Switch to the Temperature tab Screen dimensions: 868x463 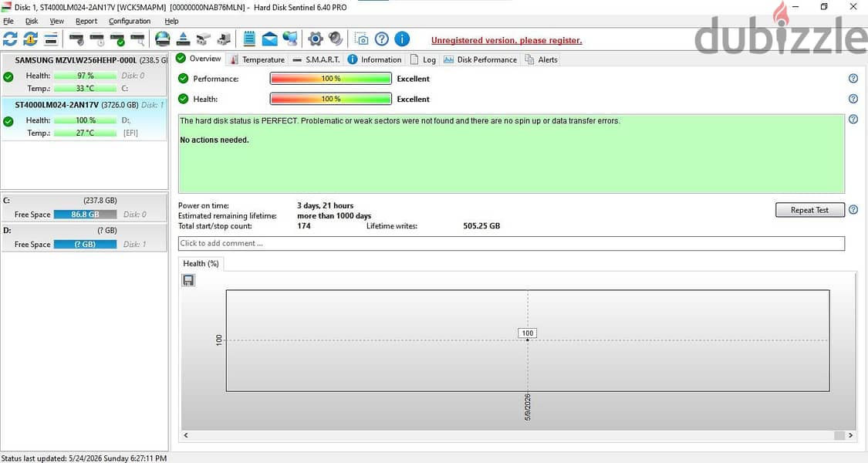[258, 59]
